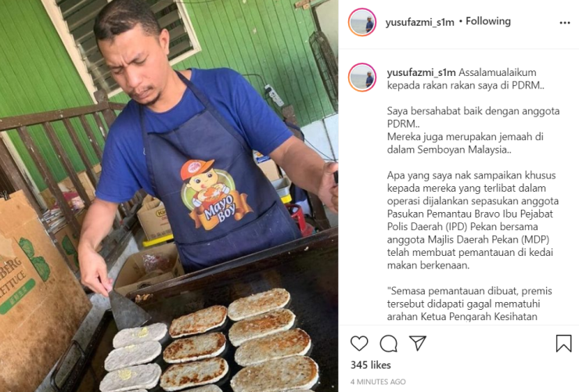The image size is (579, 392).
Task: View the 345 likes list
Action: 370,365
